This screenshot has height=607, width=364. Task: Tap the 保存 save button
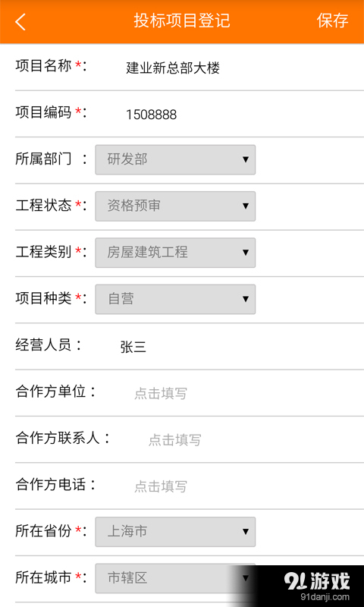pos(333,20)
